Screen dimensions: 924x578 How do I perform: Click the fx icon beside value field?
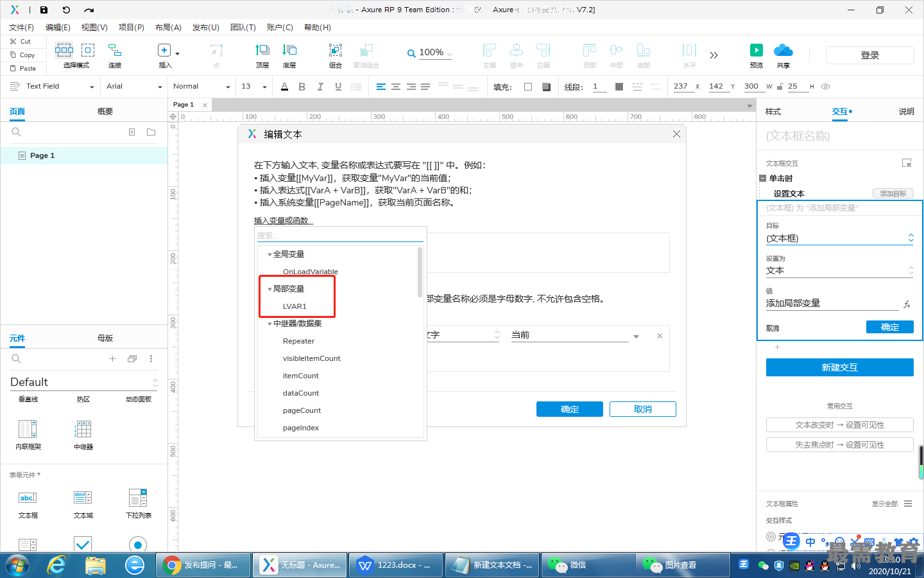tap(907, 304)
